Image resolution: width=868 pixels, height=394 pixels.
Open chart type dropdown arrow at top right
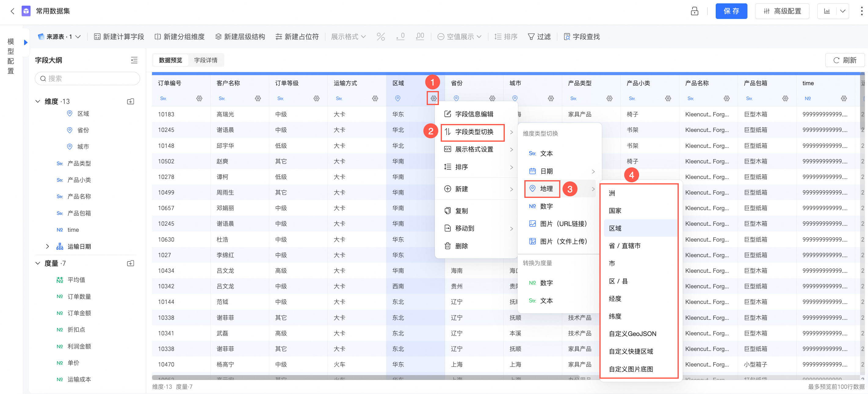pos(842,11)
